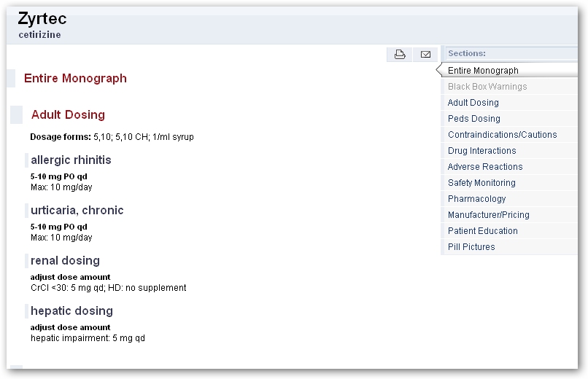Screen dimensions: 588x379
Task: Jump to Adult Dosing section link
Action: 473,103
